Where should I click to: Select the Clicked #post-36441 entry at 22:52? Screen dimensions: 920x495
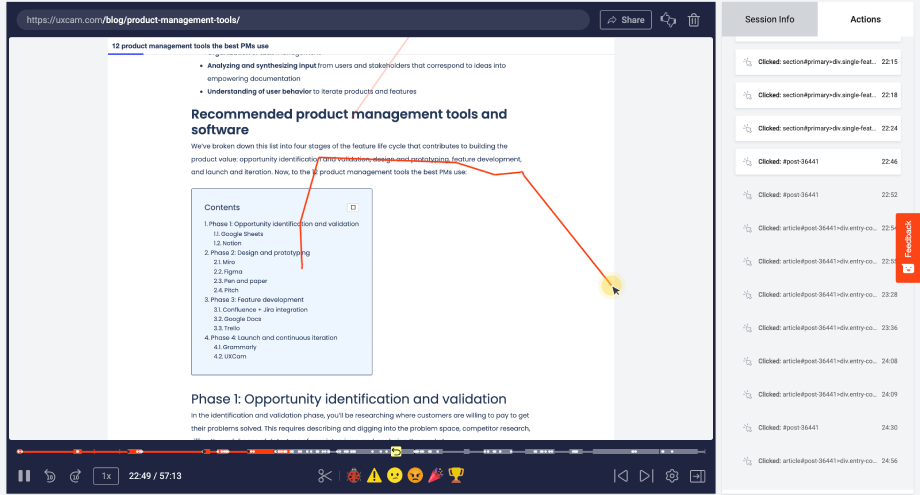(x=818, y=195)
